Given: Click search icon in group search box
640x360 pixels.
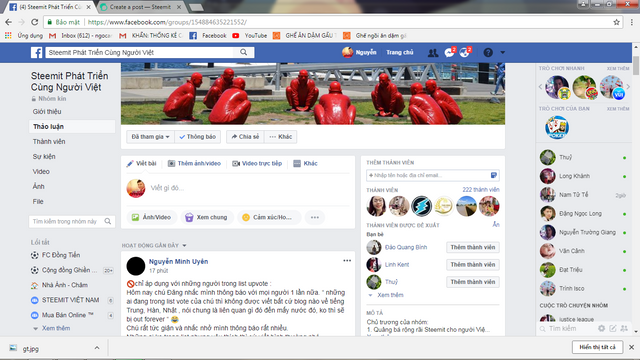Looking at the screenshot, I should pos(108,221).
